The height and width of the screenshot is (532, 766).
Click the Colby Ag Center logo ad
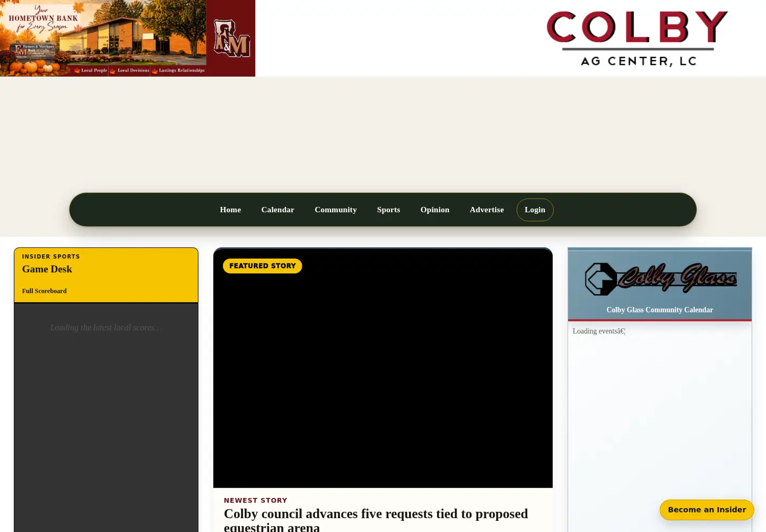tap(638, 38)
